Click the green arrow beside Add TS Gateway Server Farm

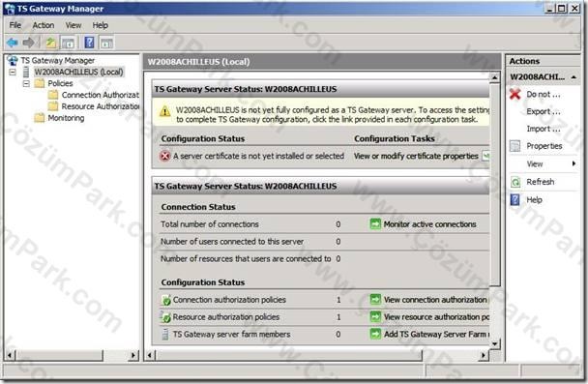(x=375, y=334)
